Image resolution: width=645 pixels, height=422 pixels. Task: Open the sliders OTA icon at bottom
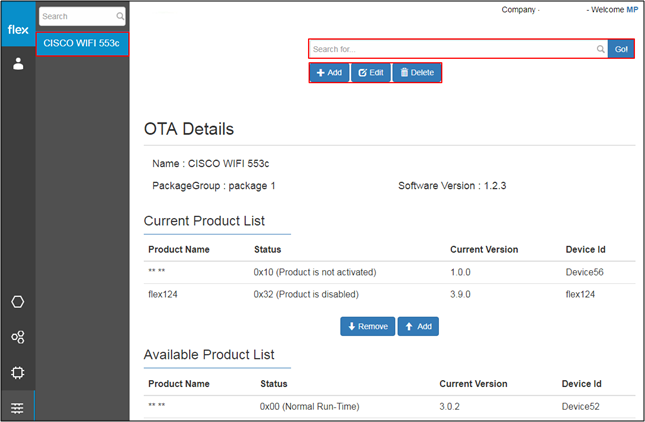17,408
